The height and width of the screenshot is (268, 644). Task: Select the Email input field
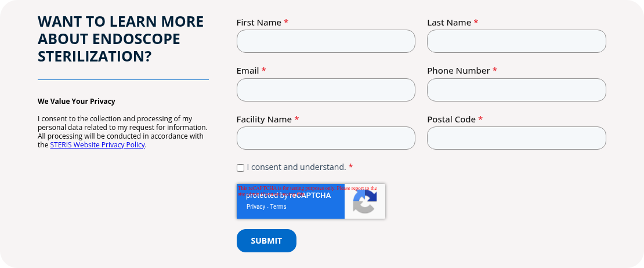coord(325,90)
